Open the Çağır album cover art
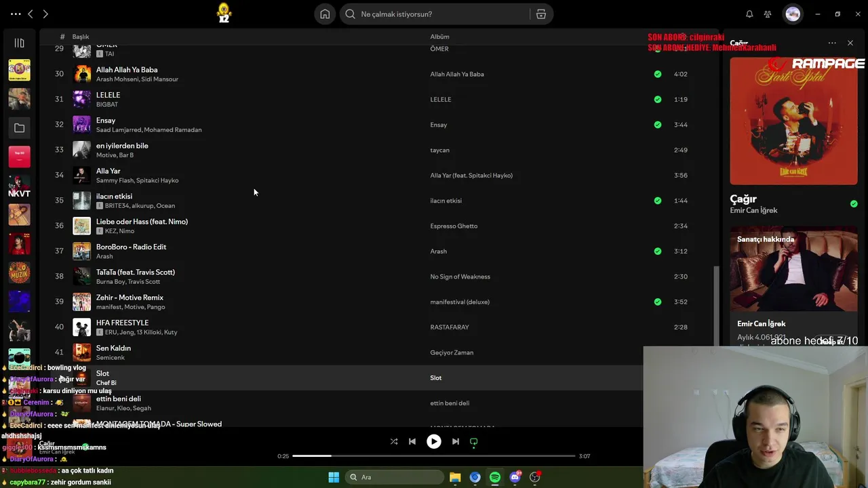 [793, 121]
